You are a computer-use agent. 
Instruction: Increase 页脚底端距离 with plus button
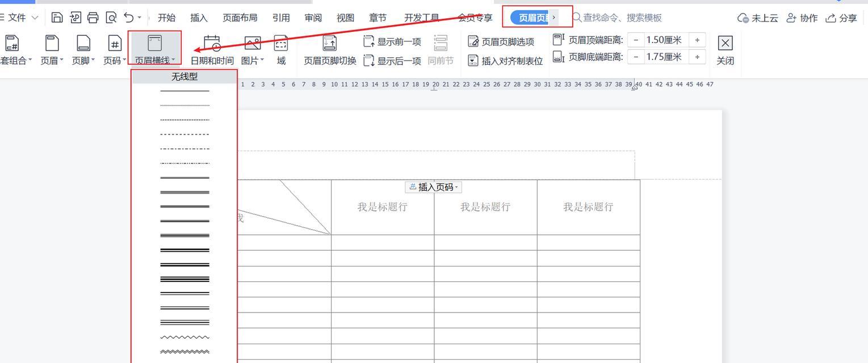697,57
